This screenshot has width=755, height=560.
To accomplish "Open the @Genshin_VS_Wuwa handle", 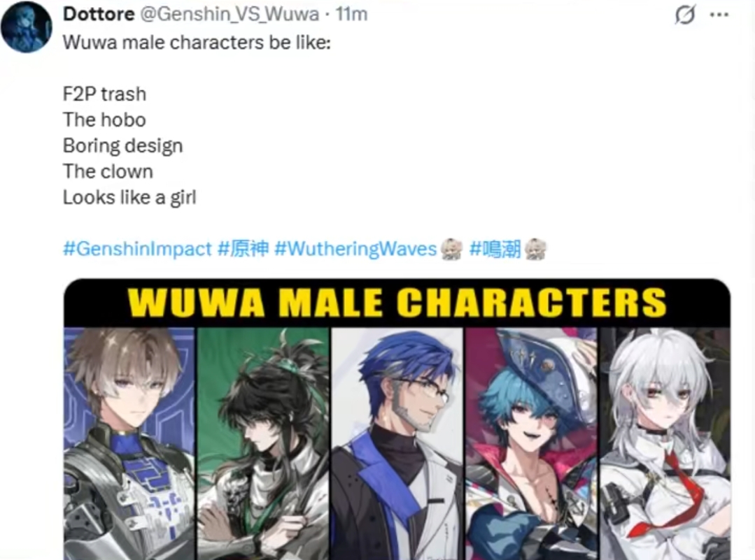I will click(230, 14).
